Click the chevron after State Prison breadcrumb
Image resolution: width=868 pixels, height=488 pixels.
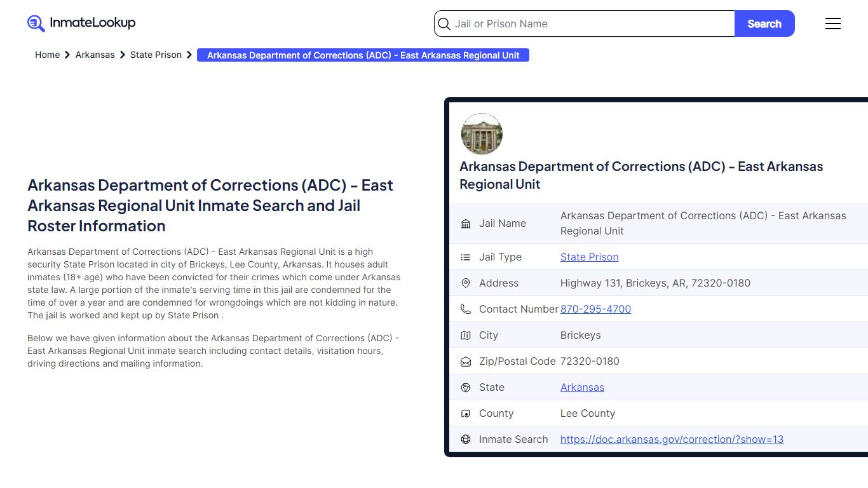coord(189,55)
